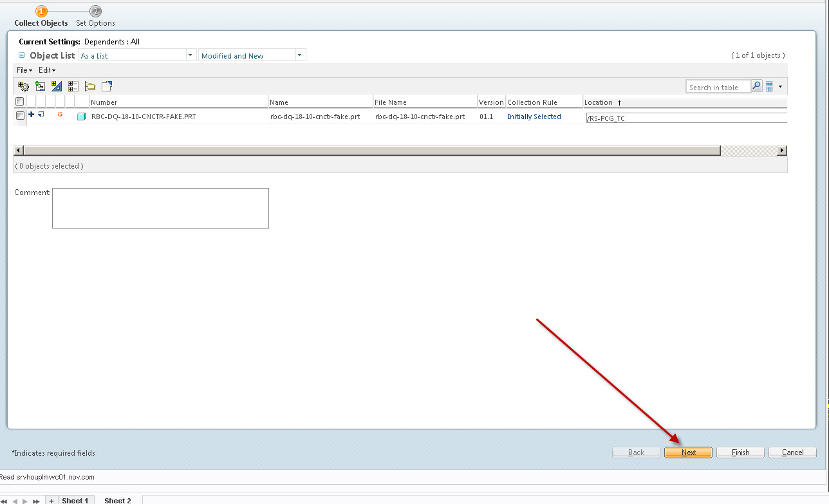Viewport: 829px width, 504px height.
Task: Switch to the Sheet 1 tab
Action: (x=75, y=500)
